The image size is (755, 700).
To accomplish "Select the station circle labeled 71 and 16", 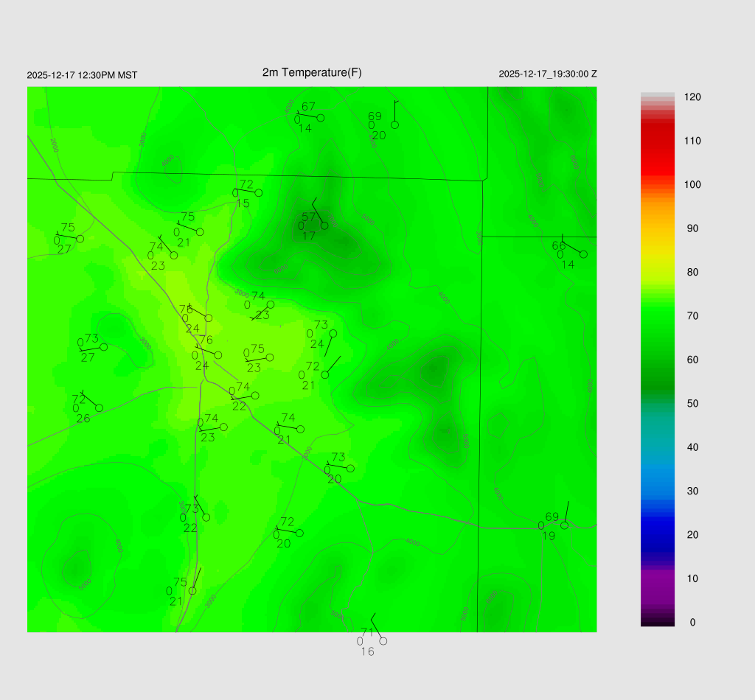I will point(383,641).
